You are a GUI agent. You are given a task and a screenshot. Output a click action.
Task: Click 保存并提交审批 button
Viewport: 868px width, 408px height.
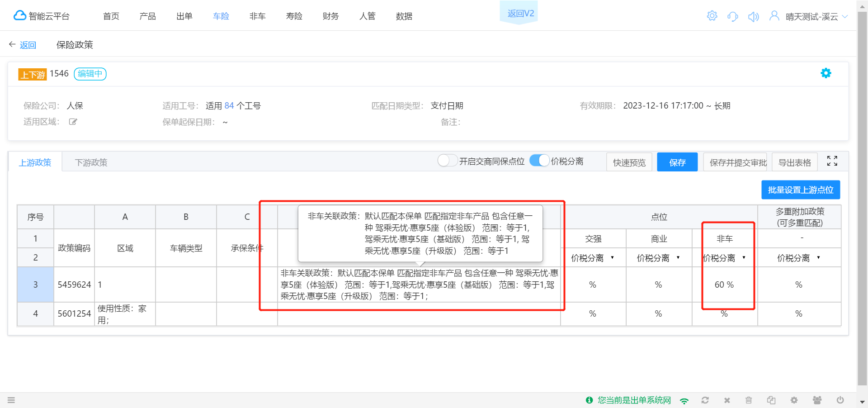point(736,162)
